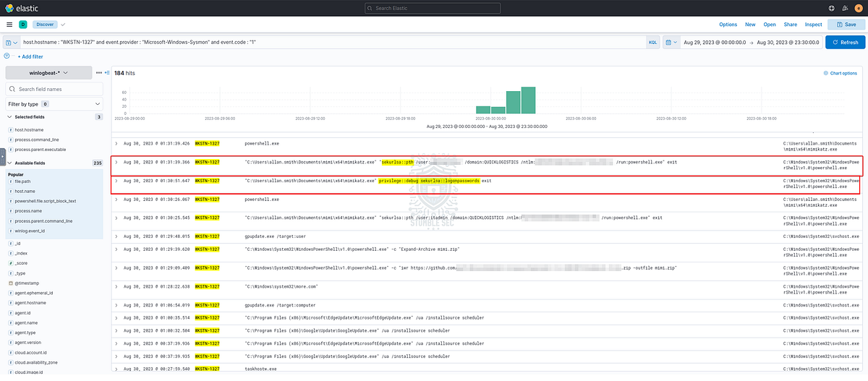Select the powershell.file.script_block_text field
Image resolution: width=868 pixels, height=381 pixels.
point(46,200)
